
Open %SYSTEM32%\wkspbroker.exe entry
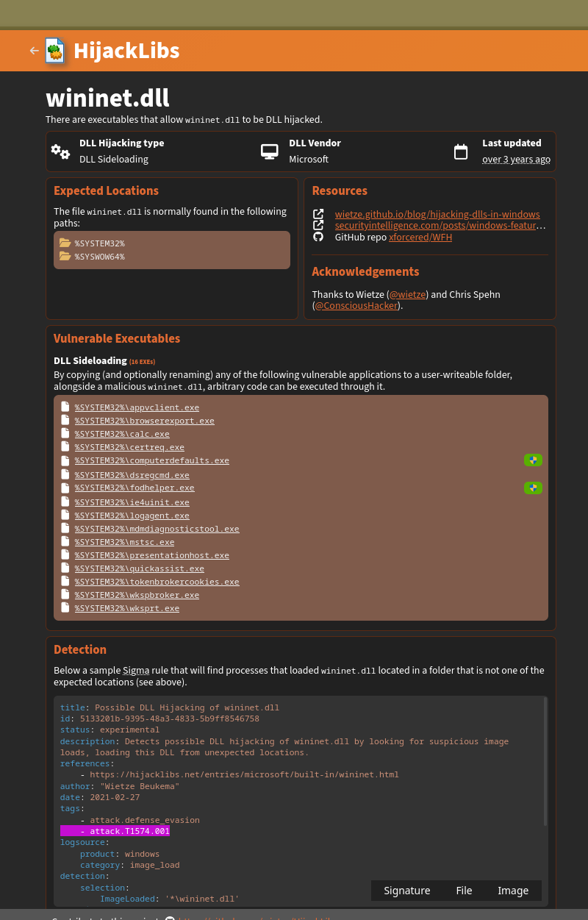coord(137,595)
